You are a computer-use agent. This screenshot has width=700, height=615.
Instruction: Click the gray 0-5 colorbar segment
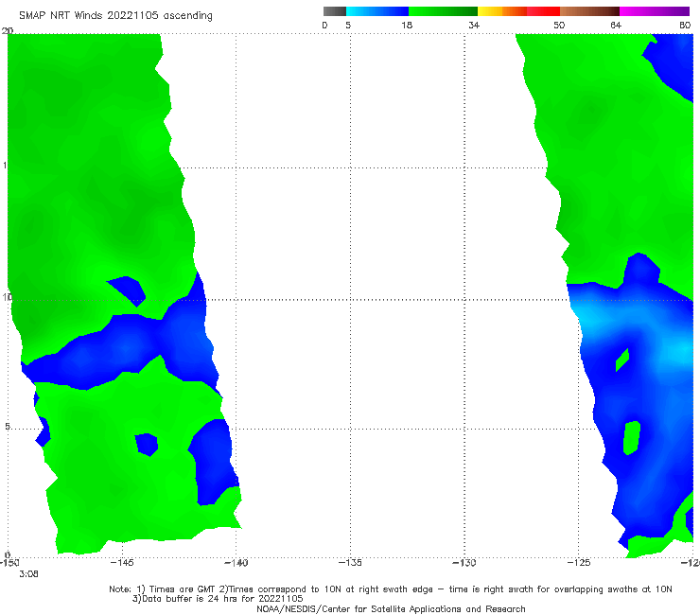tap(335, 11)
